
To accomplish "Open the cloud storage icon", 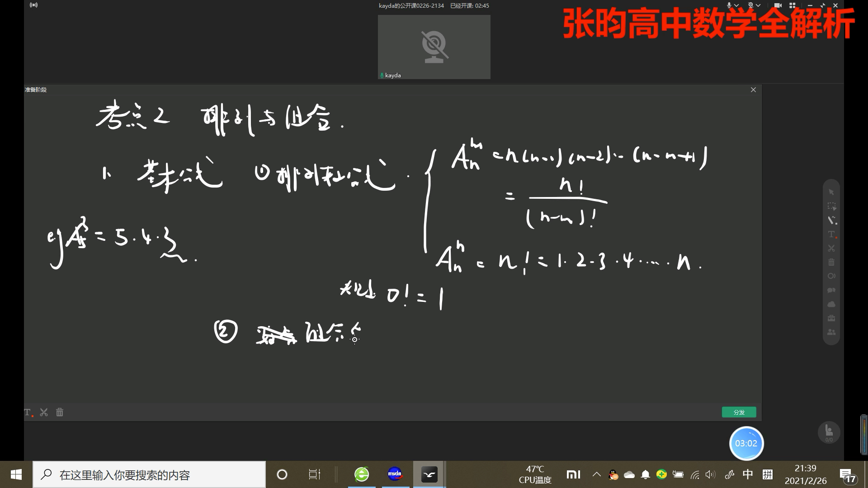I will click(831, 304).
